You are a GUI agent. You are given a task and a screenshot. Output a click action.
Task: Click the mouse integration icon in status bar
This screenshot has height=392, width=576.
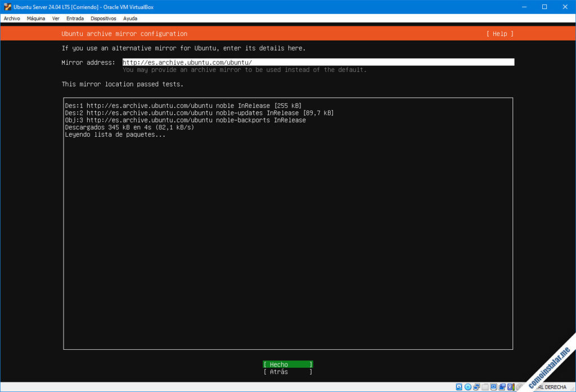click(518, 387)
